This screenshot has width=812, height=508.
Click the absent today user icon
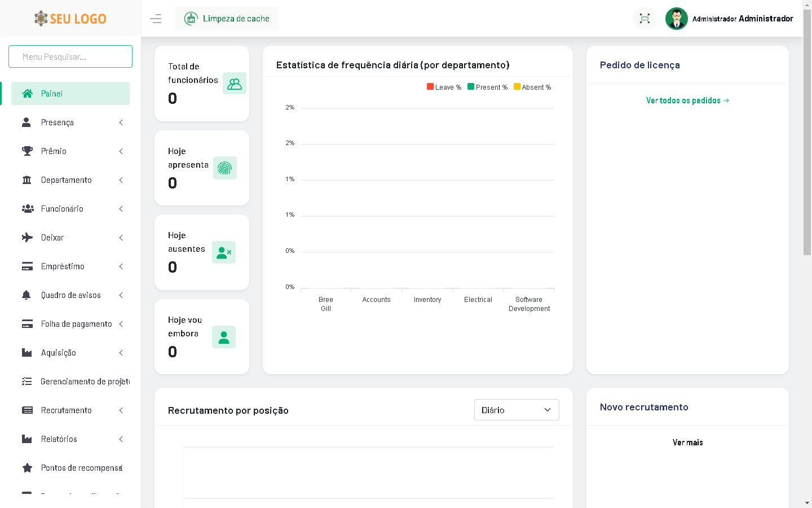point(224,252)
